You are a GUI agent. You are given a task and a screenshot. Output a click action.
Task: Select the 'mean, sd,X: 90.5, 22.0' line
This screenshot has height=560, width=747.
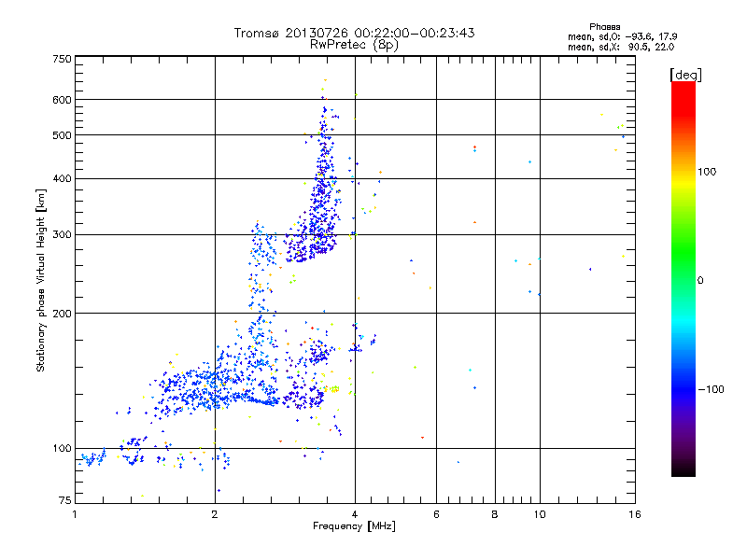[621, 47]
